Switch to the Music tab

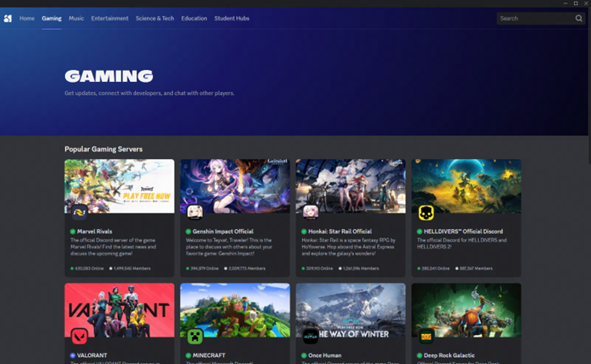[76, 18]
